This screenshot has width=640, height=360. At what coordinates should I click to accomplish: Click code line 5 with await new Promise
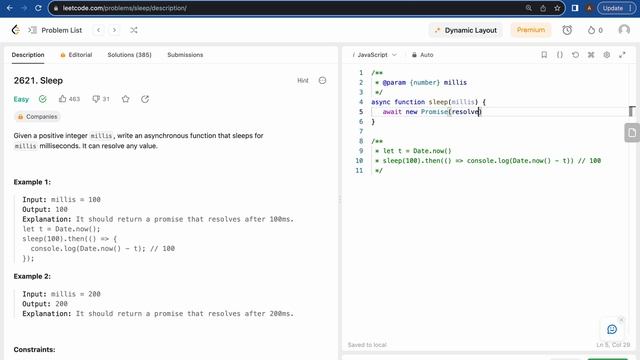point(432,111)
